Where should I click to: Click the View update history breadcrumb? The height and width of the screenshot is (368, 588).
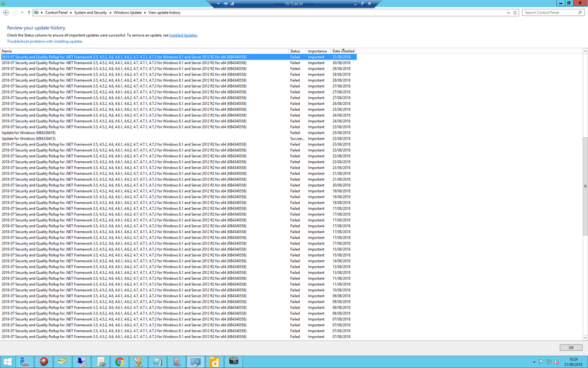click(164, 12)
